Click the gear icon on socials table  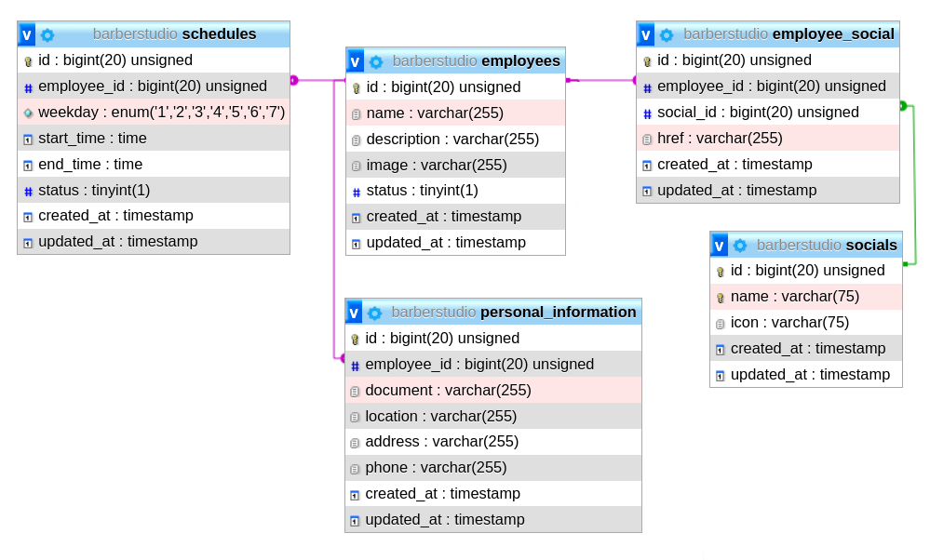(740, 246)
